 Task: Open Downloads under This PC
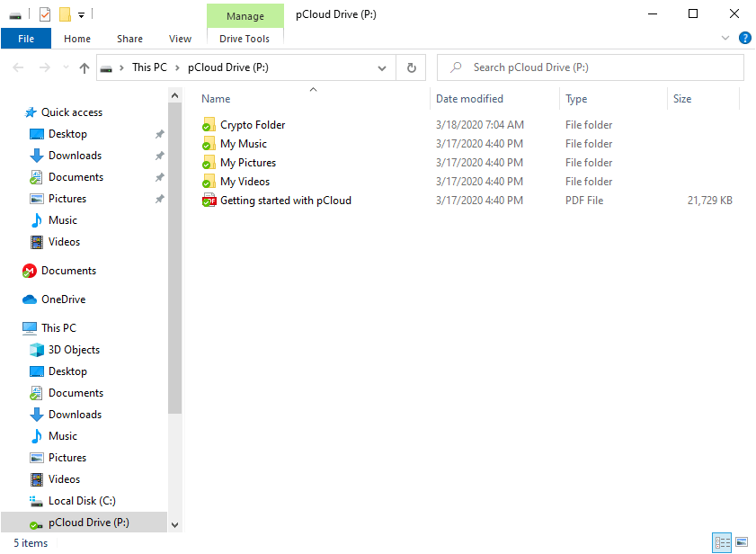click(76, 415)
